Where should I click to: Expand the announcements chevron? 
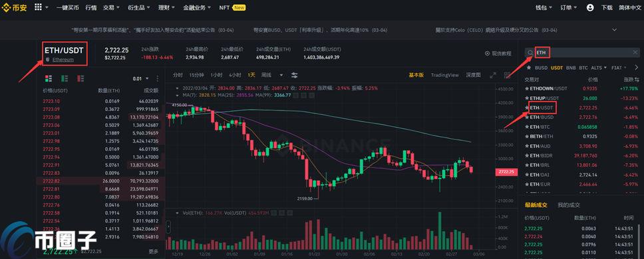pyautogui.click(x=615, y=30)
